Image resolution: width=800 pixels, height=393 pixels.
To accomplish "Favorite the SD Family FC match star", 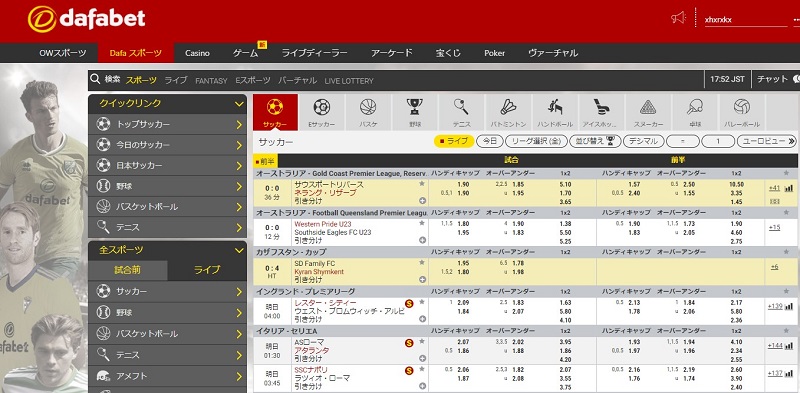I will click(x=421, y=263).
